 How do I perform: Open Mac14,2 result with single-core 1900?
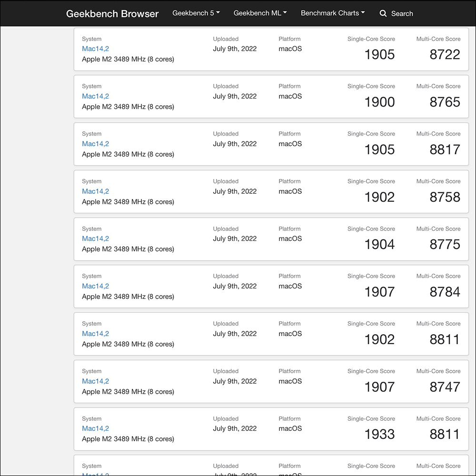click(95, 96)
